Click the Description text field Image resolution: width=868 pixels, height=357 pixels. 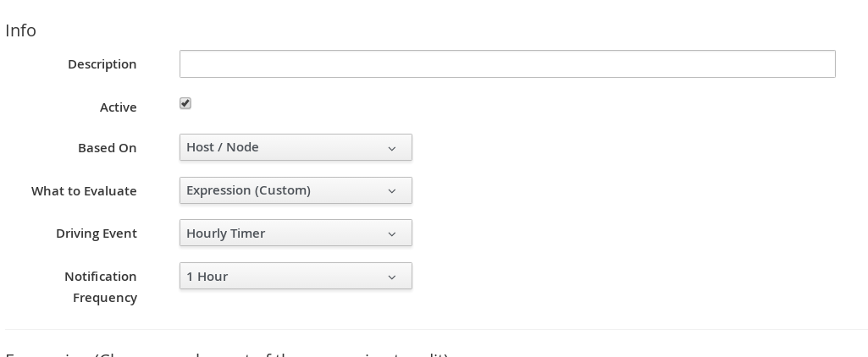507,64
